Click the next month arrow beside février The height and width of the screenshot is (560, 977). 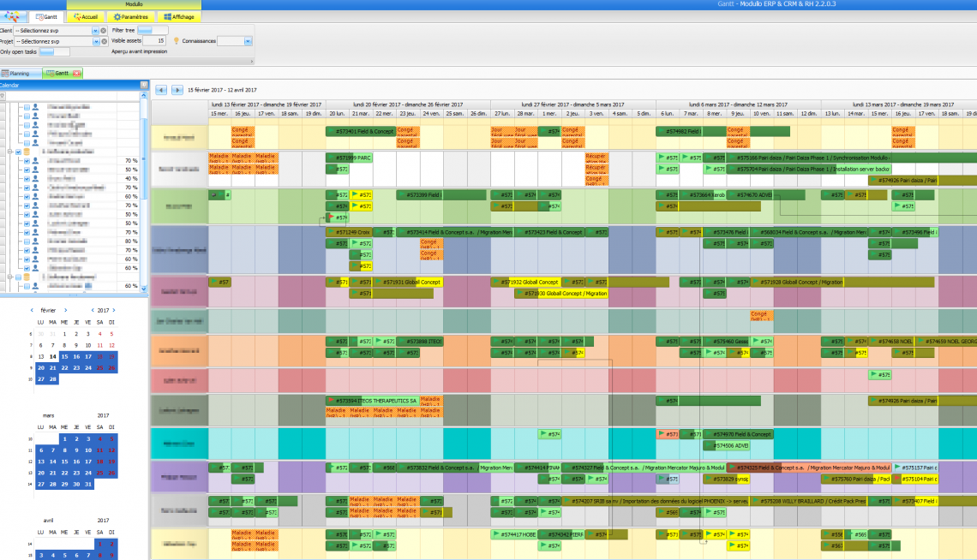pos(64,310)
